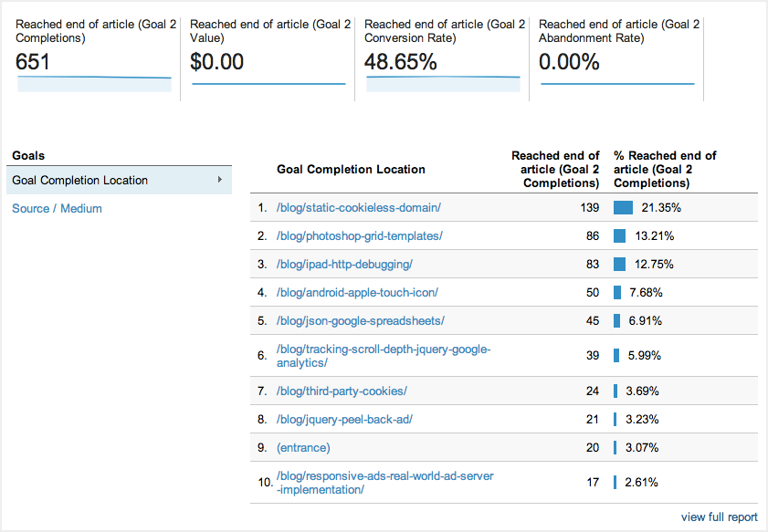Open the /blog/android-apple-touch-icon/ link
This screenshot has width=768, height=532.
point(357,293)
